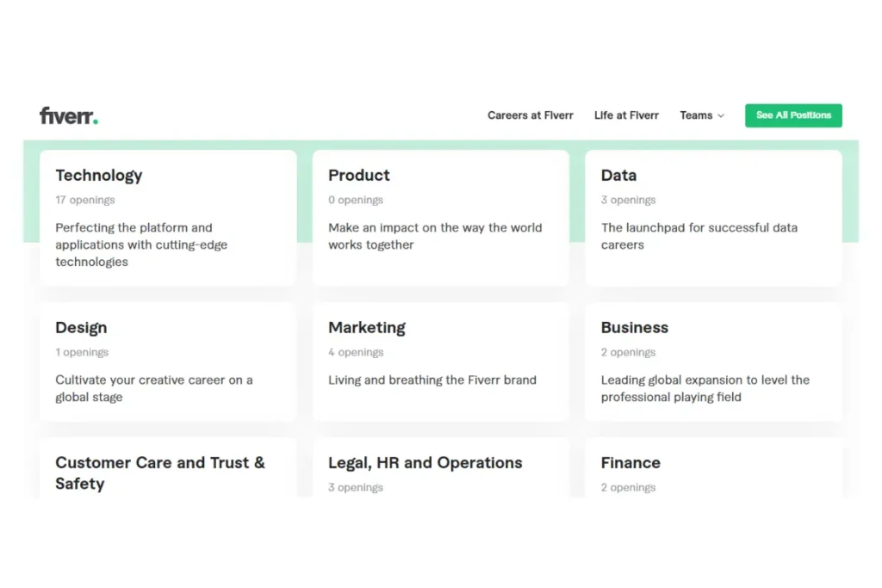Open the Technology team card

point(168,218)
